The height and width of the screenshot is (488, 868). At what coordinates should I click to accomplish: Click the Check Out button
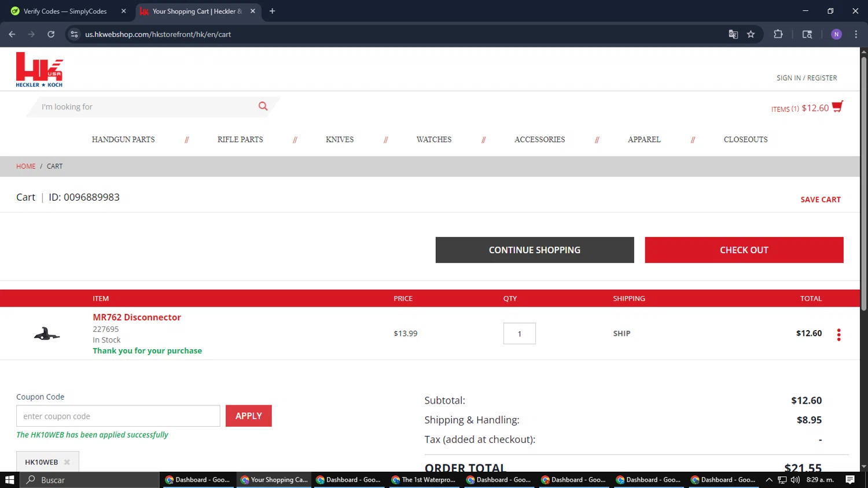744,250
